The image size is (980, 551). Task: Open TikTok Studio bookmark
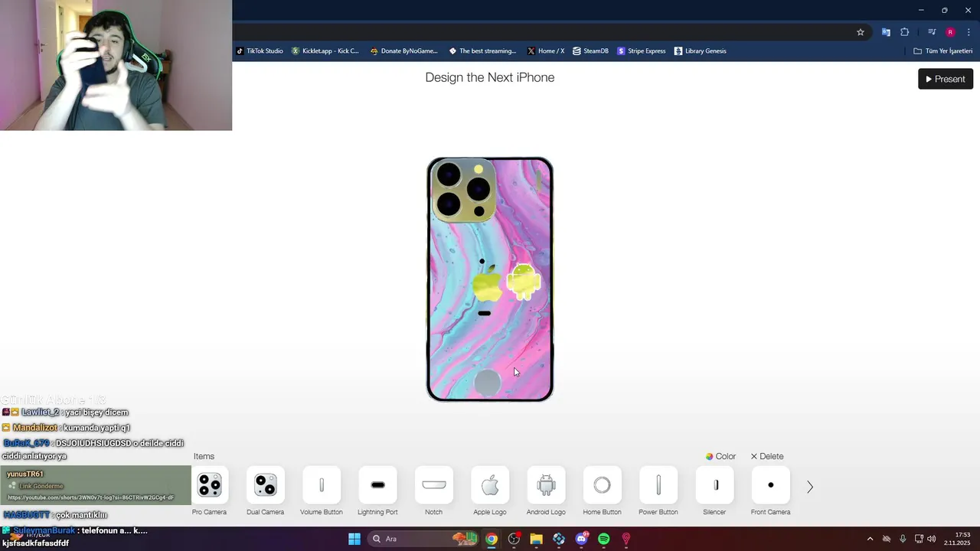tap(260, 51)
